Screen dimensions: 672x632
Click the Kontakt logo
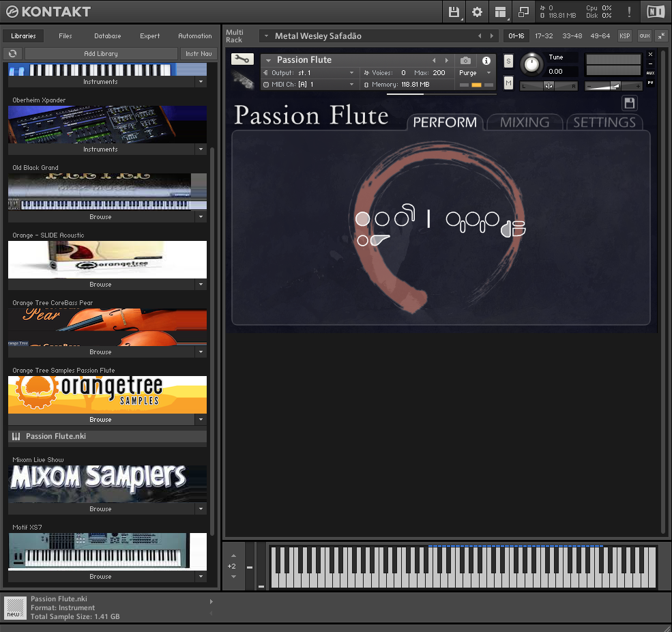tap(48, 12)
